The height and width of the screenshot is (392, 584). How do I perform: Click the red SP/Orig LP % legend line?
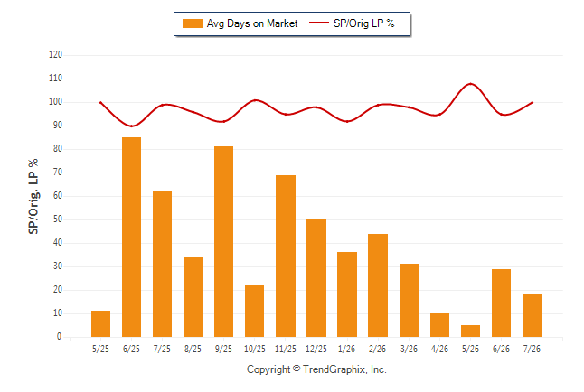pyautogui.click(x=319, y=23)
